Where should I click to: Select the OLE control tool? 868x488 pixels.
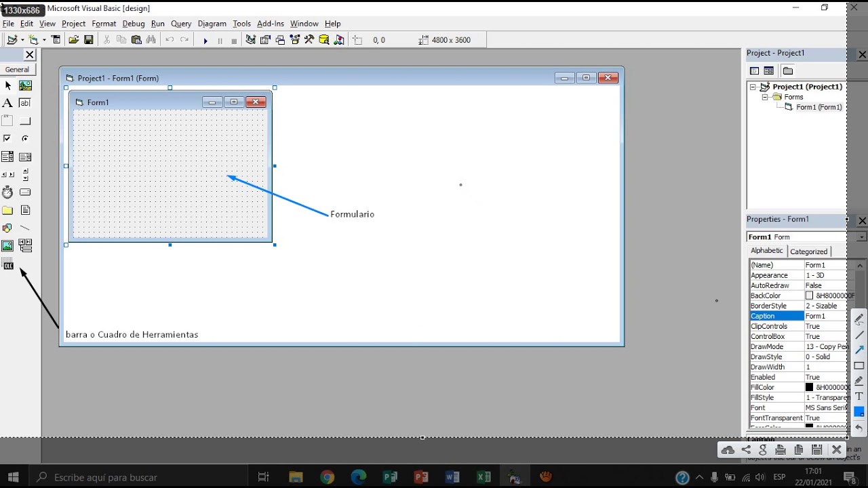[x=7, y=264]
